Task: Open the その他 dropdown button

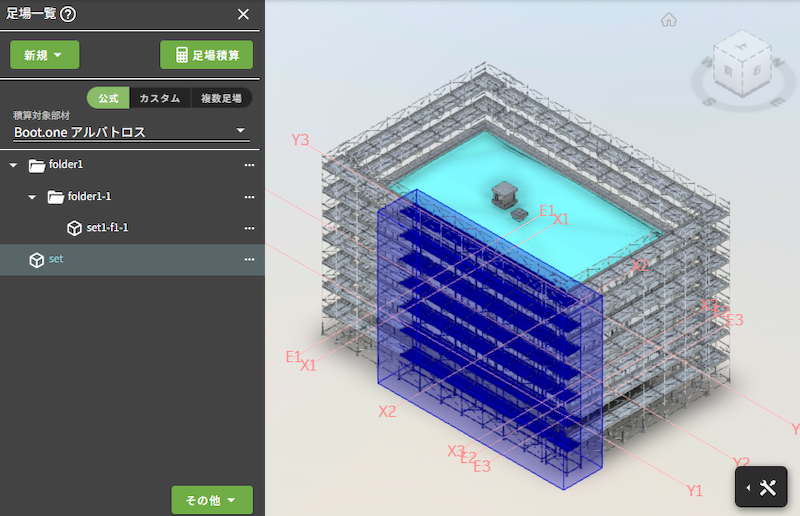Action: click(x=212, y=500)
